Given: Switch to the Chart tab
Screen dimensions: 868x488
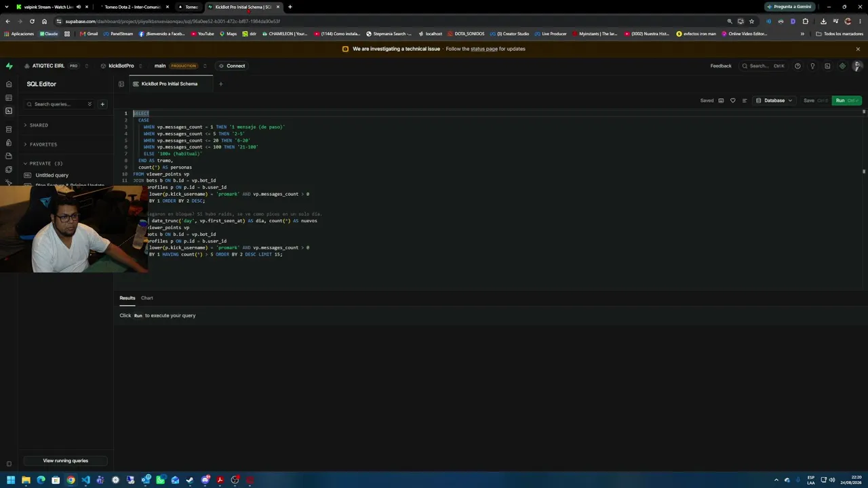Looking at the screenshot, I should [147, 298].
